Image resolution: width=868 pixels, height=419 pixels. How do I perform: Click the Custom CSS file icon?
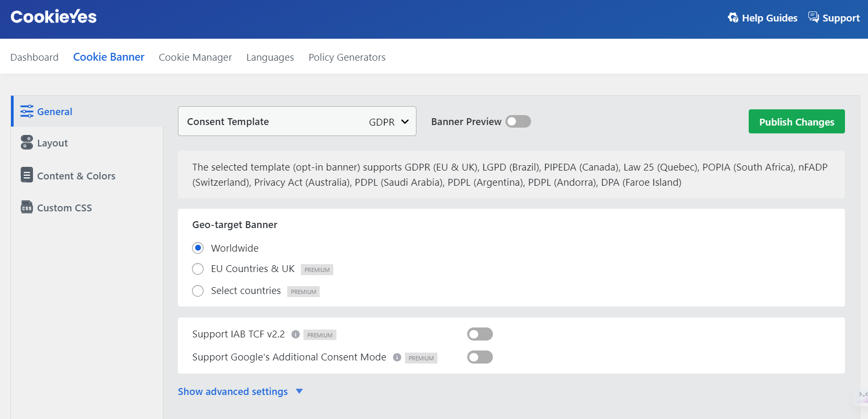pos(27,207)
